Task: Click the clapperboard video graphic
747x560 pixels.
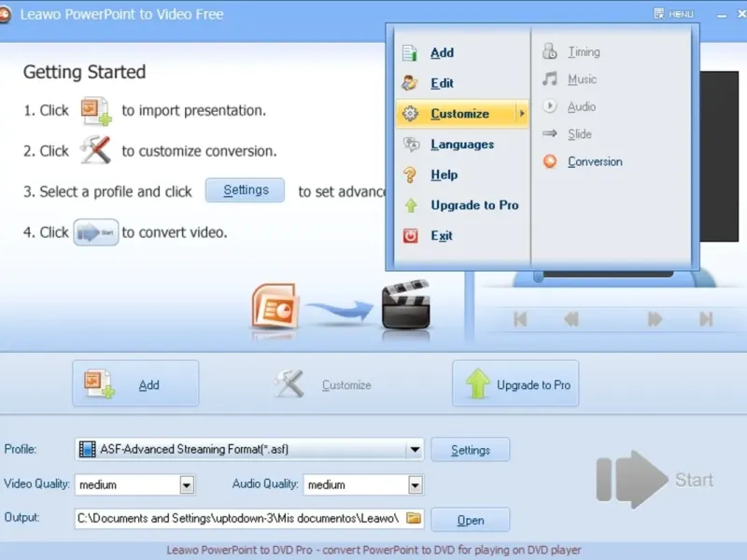Action: [406, 305]
